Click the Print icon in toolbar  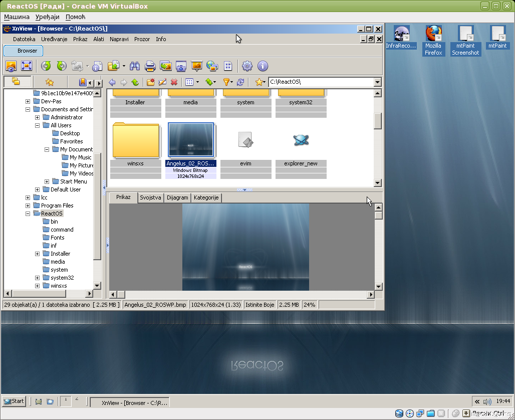coord(150,66)
